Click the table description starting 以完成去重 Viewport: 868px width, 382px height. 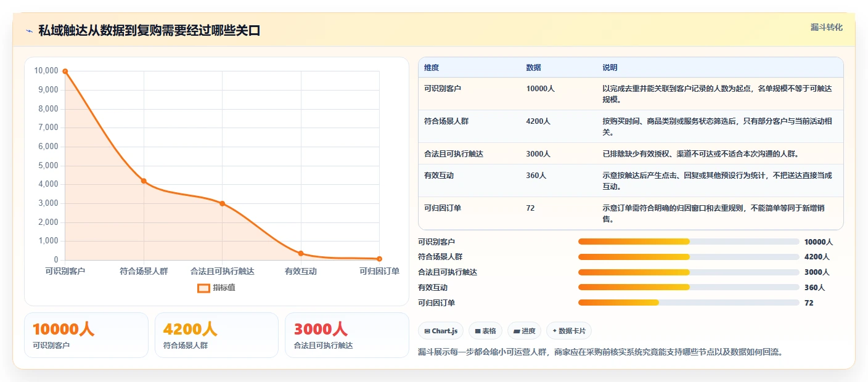coord(717,94)
